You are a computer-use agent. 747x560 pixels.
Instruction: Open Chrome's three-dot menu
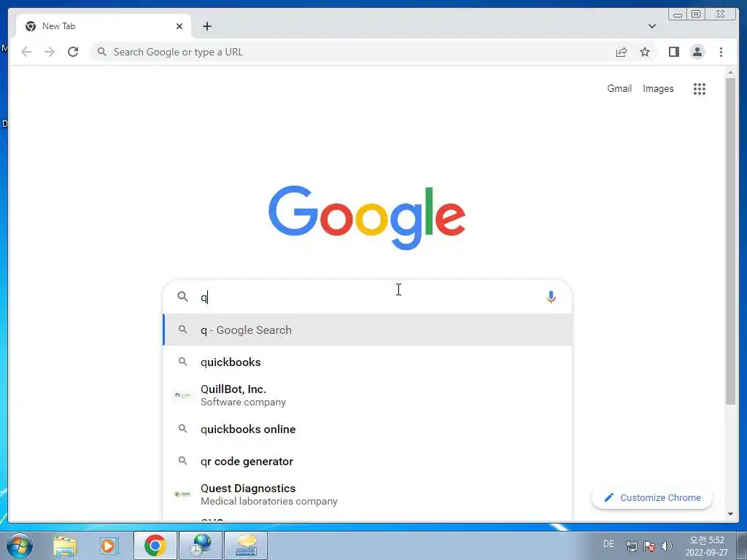coord(721,52)
